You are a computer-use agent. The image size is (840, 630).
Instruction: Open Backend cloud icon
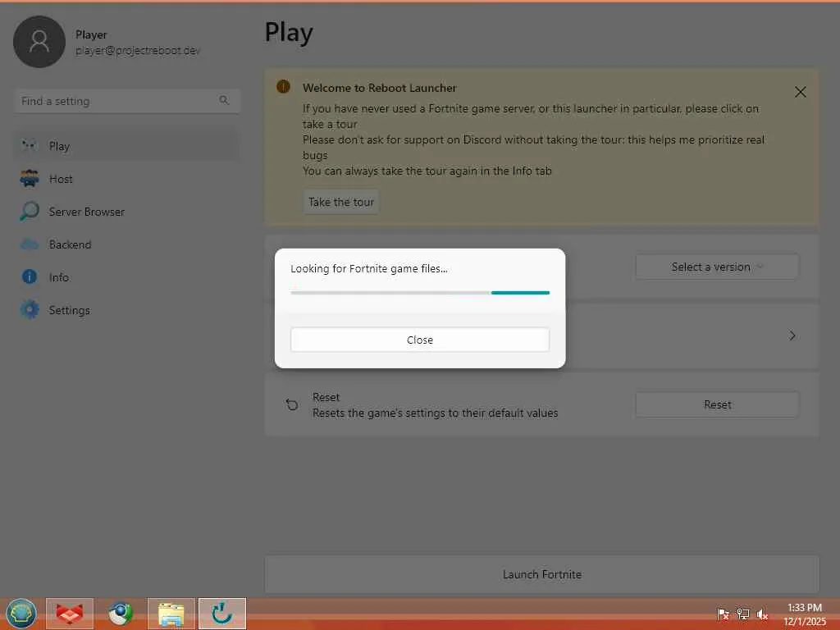coord(29,244)
